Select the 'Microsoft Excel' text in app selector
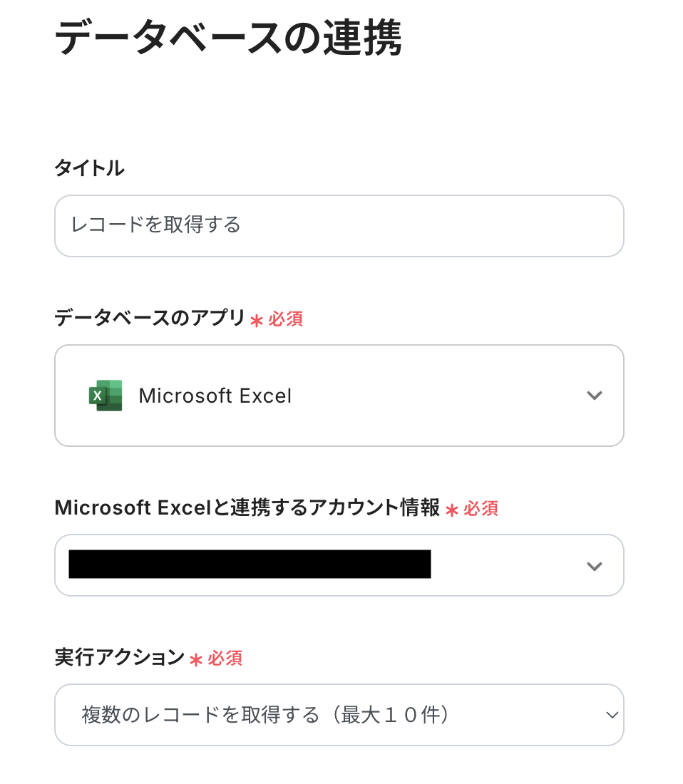The image size is (683, 784). 215,396
